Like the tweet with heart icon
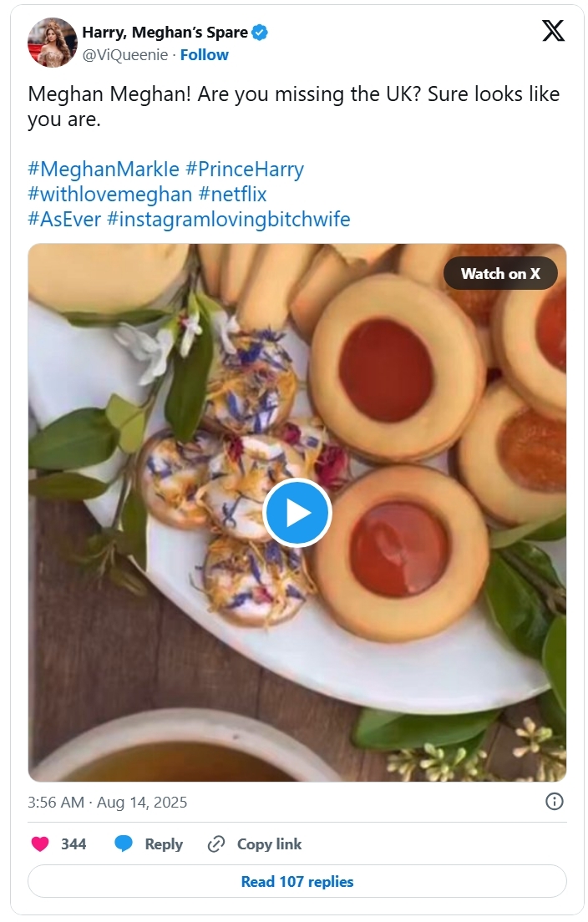Image resolution: width=588 pixels, height=922 pixels. click(40, 844)
